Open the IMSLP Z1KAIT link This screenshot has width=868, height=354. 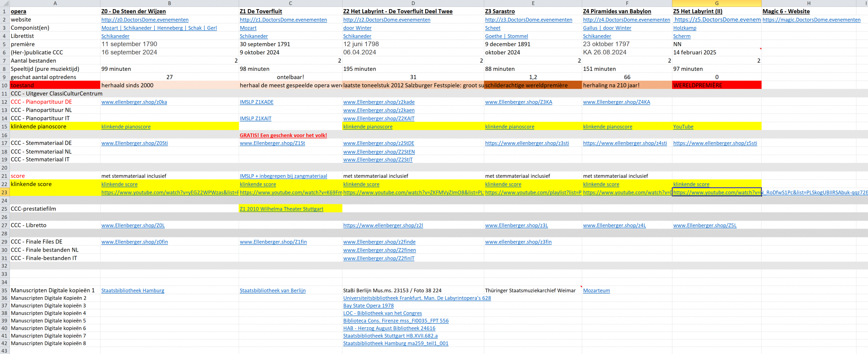[x=255, y=118]
